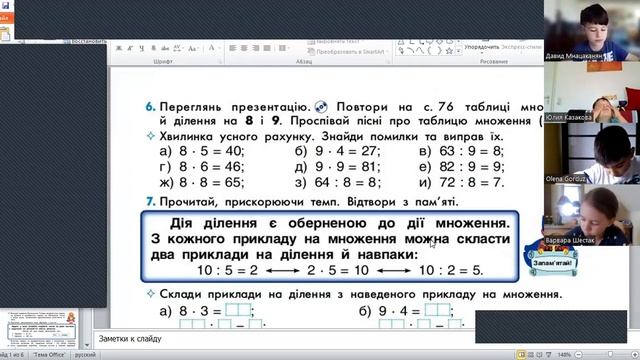The width and height of the screenshot is (640, 360).
Task: Click the zoom slider handle
Action: [x=610, y=355]
